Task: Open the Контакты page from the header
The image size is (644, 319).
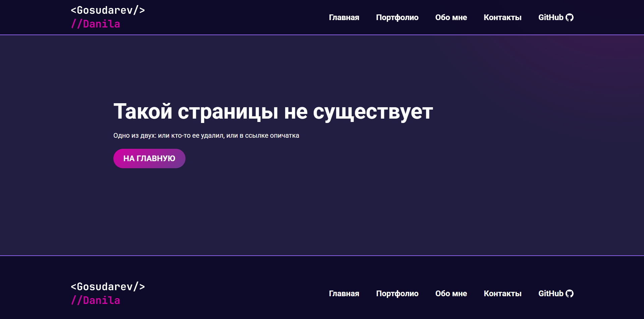Action: pos(502,17)
